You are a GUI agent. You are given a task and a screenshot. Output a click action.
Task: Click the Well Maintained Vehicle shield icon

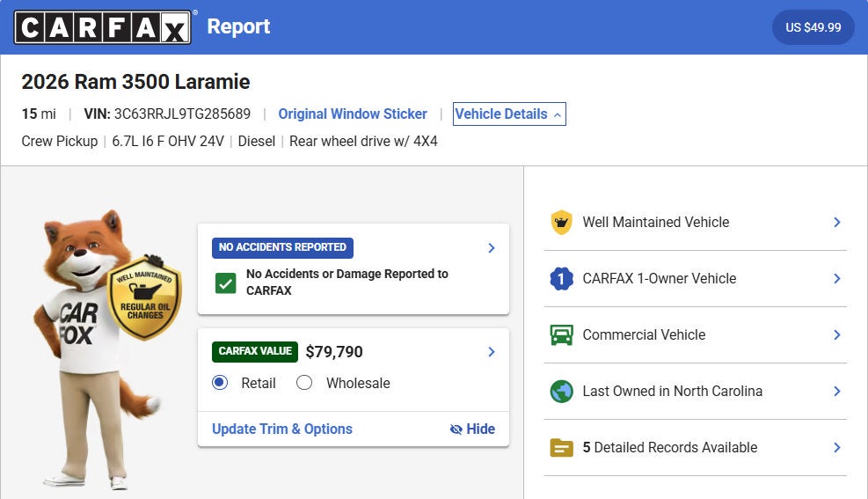tap(561, 223)
